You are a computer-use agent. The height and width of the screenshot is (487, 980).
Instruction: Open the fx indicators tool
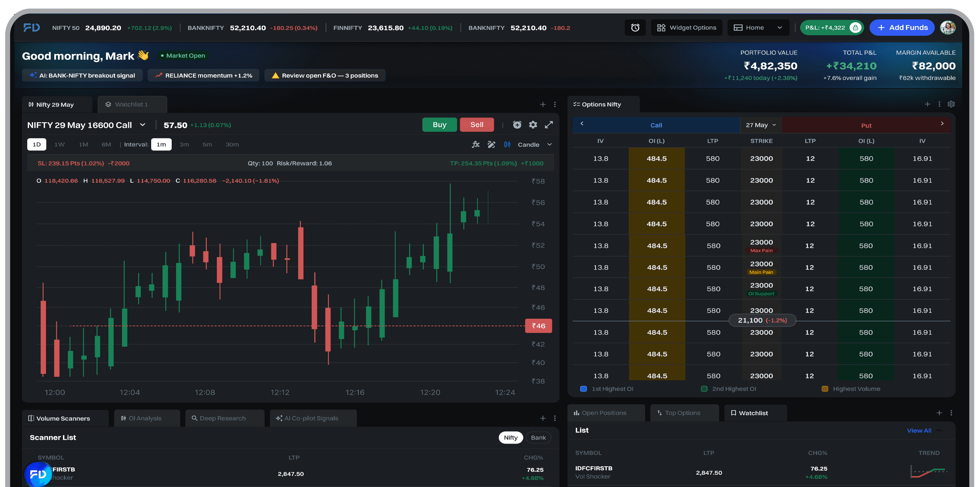(475, 144)
